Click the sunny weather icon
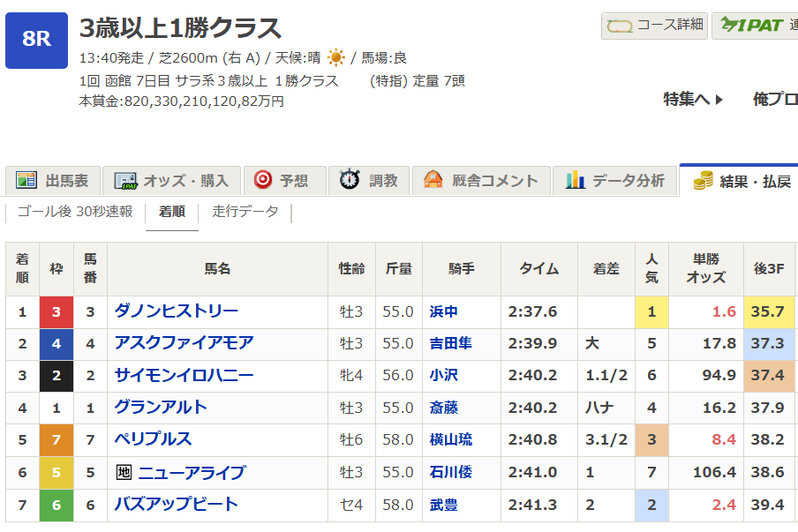 point(336,57)
